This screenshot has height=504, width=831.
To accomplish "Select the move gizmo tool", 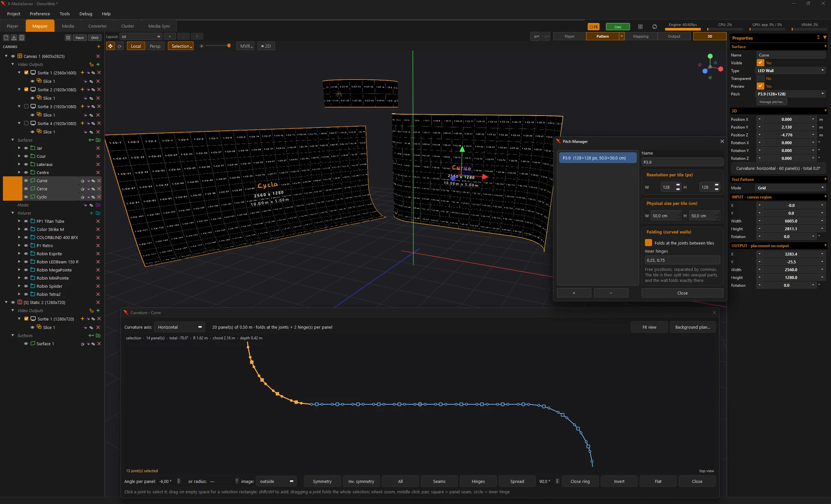I will coord(110,46).
